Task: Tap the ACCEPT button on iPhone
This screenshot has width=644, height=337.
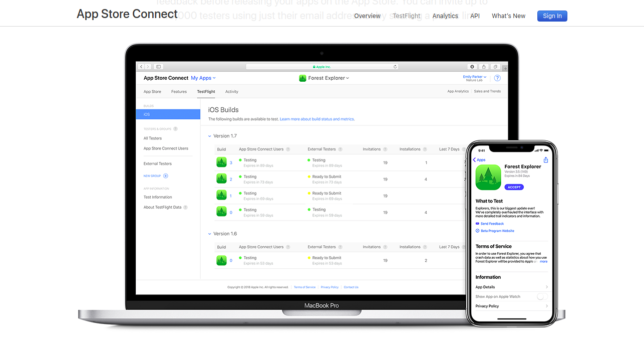Action: coord(514,187)
